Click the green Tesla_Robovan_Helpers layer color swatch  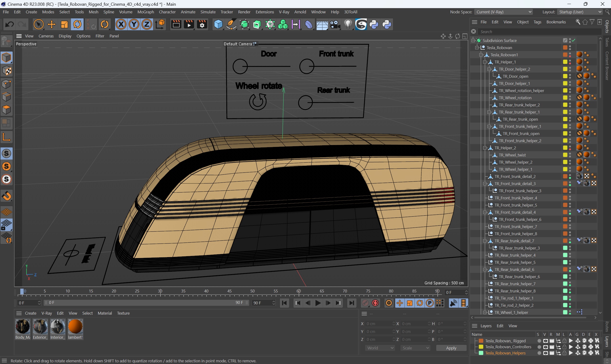pyautogui.click(x=481, y=353)
